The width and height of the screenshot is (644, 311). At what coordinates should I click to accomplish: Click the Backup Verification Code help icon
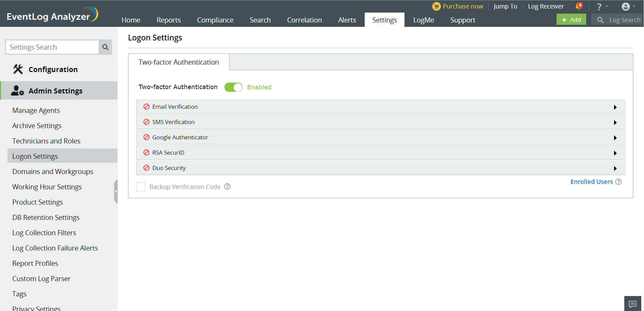(227, 187)
